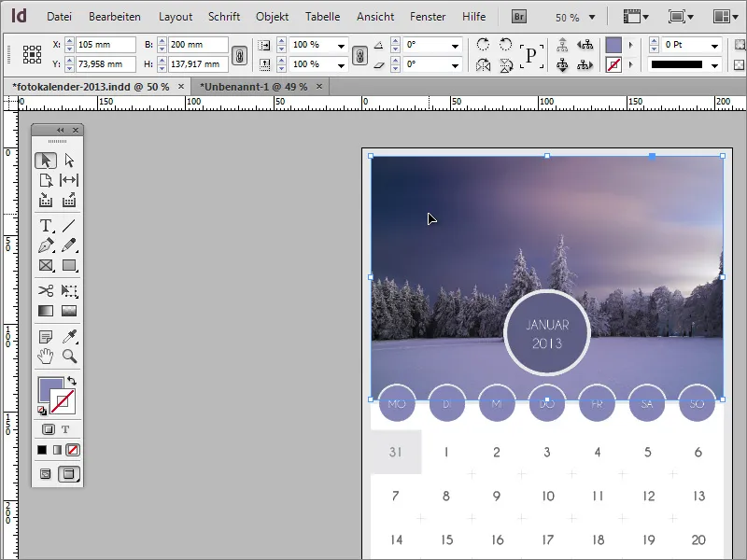Select the Pencil tool
This screenshot has height=560, width=747.
69,245
